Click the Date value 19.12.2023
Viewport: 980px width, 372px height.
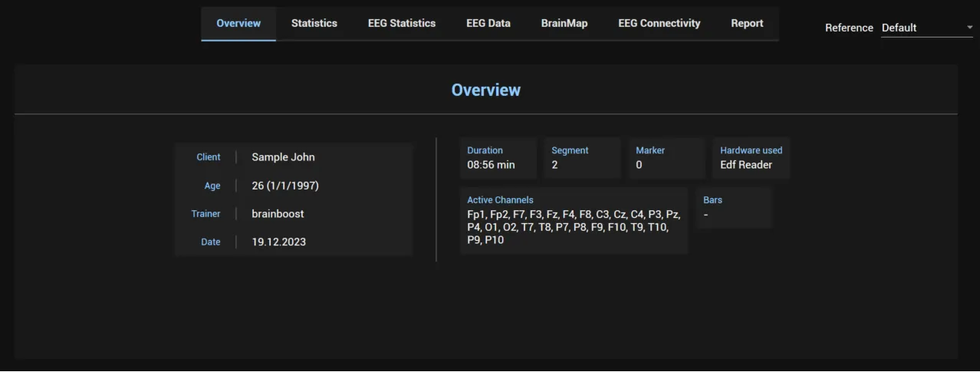[278, 242]
